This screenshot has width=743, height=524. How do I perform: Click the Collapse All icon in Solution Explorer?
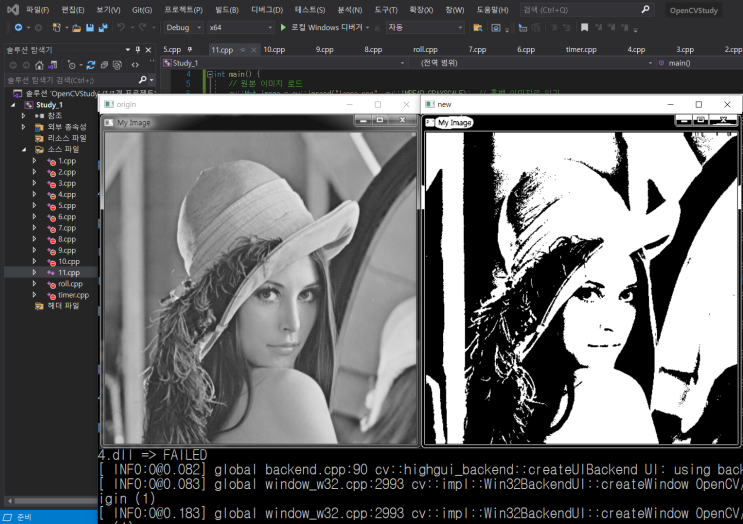(104, 65)
